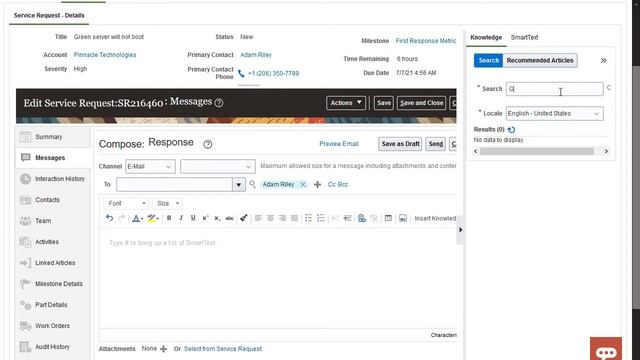This screenshot has height=360, width=640.
Task: Click the chat bubble icon
Action: [x=606, y=349]
